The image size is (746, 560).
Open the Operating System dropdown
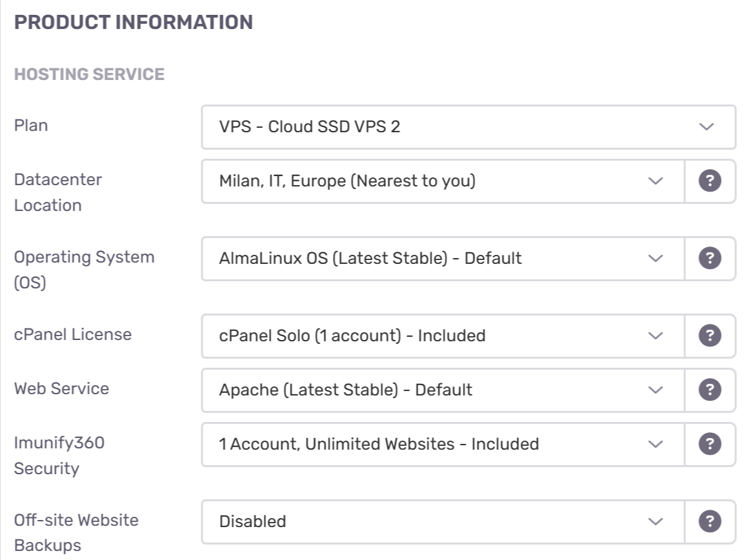tap(443, 259)
